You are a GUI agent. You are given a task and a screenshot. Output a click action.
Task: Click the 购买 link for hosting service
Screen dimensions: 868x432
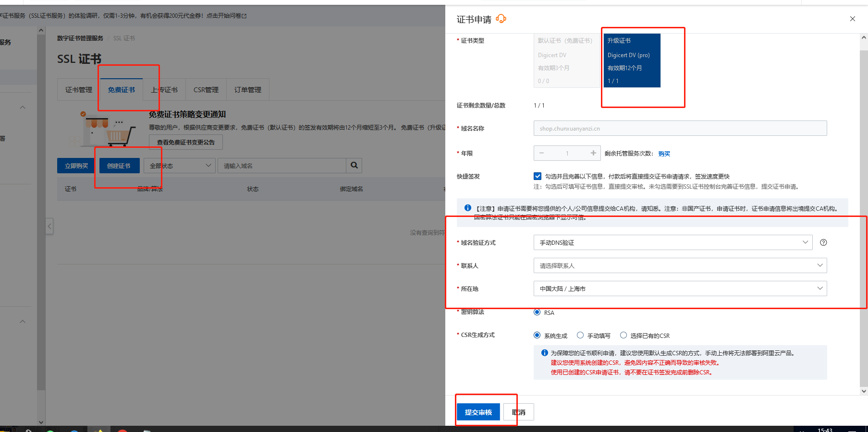coord(664,154)
